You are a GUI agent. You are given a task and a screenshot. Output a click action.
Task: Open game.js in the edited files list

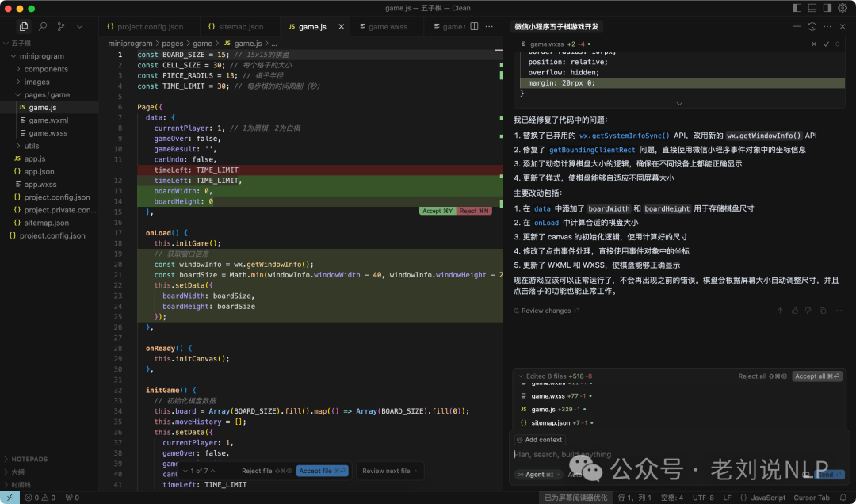click(x=543, y=410)
